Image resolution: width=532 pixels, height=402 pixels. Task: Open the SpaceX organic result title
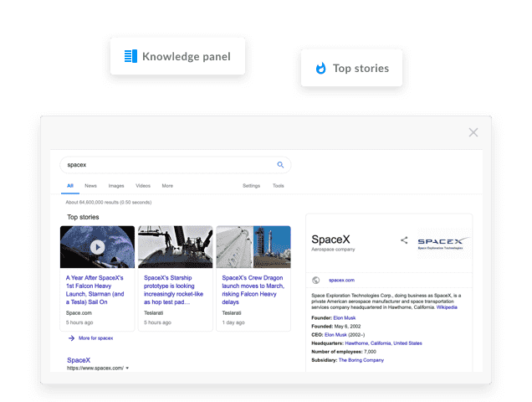(79, 360)
